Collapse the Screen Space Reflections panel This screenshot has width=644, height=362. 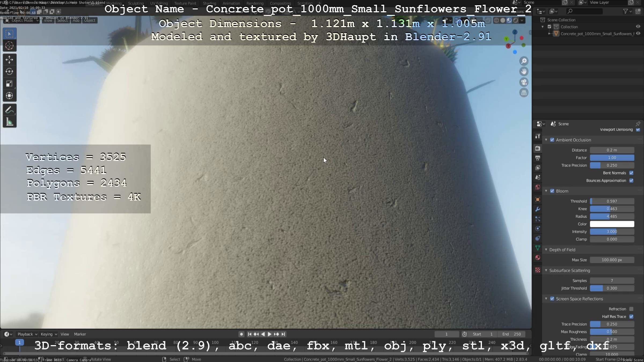pos(546,299)
